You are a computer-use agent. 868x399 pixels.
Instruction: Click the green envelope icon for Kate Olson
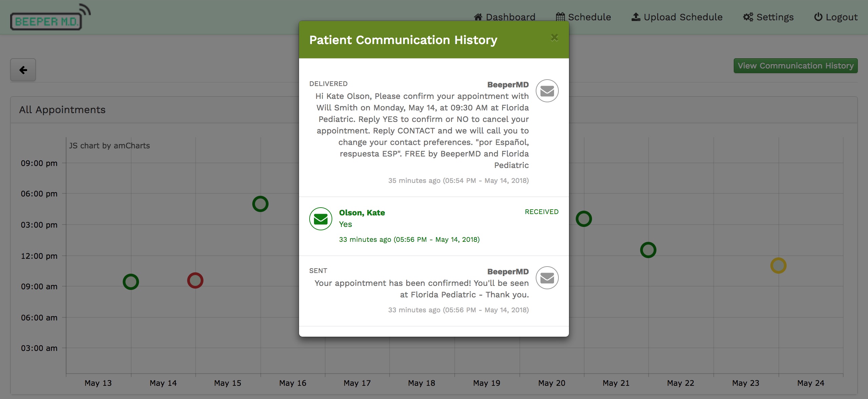[x=320, y=219]
